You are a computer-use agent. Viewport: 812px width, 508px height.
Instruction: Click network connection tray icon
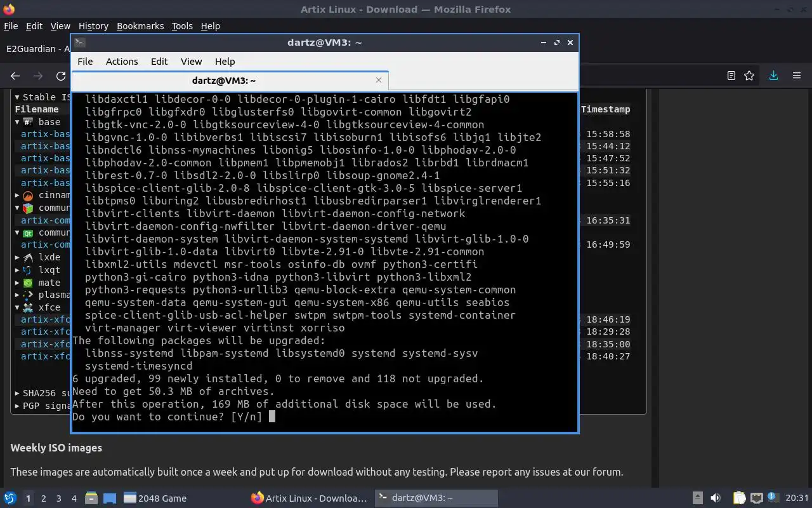(756, 498)
